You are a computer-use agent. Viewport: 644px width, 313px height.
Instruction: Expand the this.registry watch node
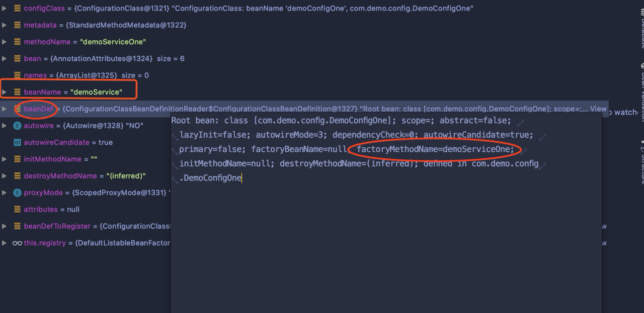pos(4,243)
